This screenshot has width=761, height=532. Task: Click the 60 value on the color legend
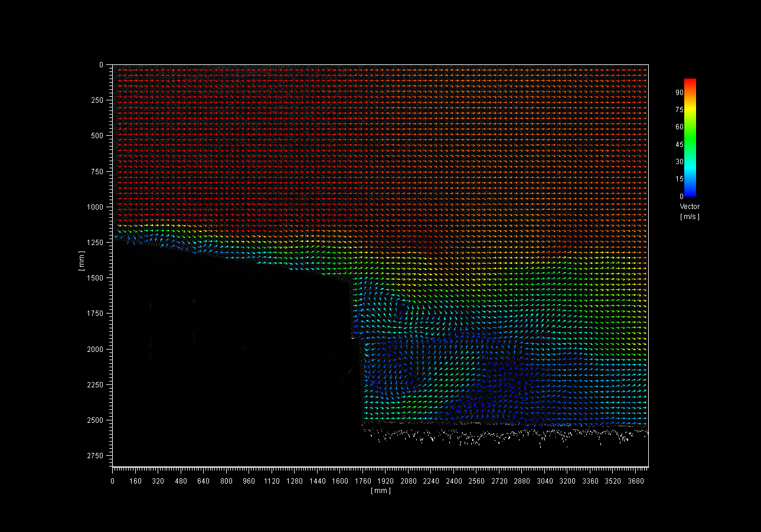680,126
